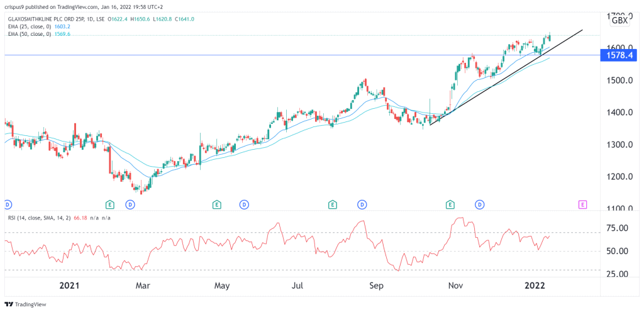Click the earnings E marker just before Nov
644x312 pixels.
click(x=450, y=204)
